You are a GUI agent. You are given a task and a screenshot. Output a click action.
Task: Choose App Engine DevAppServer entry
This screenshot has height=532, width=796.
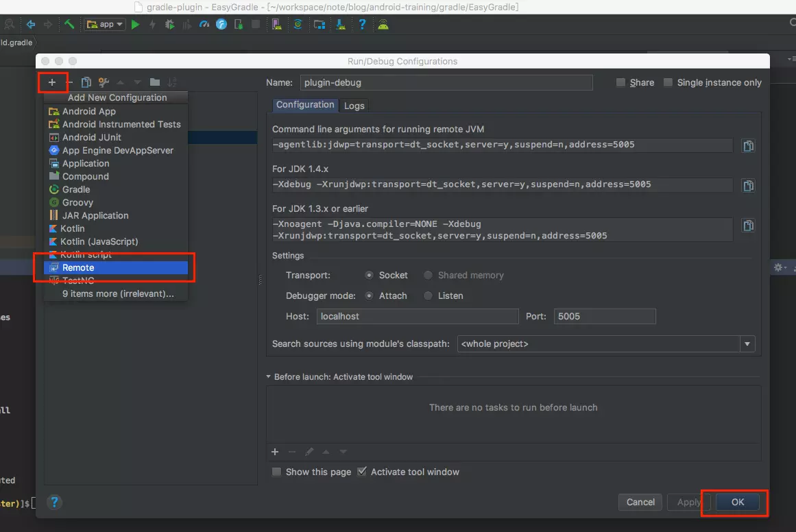tap(116, 151)
